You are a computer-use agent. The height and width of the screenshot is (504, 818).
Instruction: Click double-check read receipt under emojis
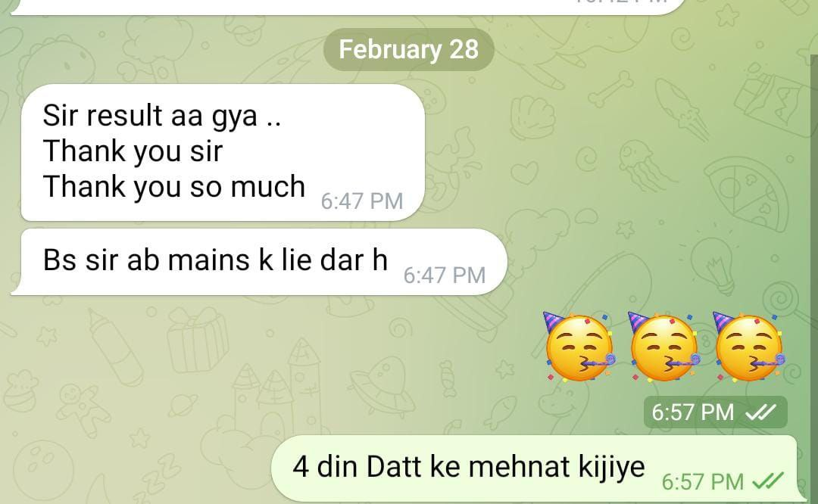(760, 412)
